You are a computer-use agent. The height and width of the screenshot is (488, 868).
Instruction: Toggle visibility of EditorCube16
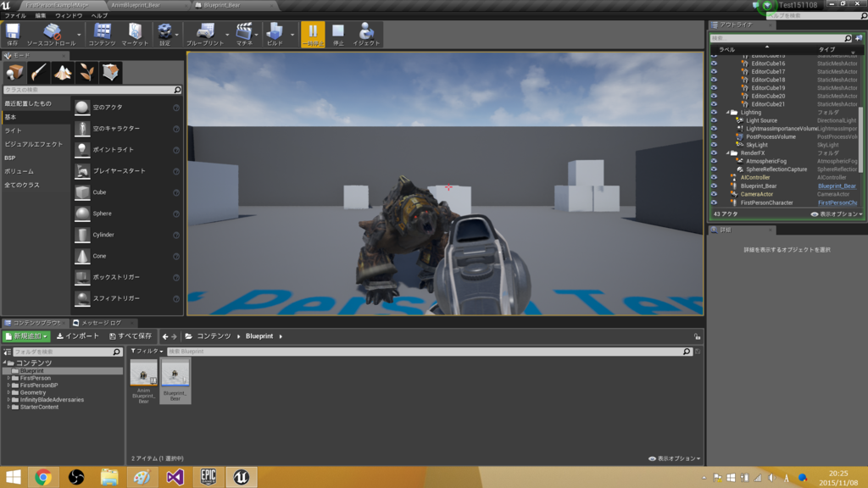point(714,63)
